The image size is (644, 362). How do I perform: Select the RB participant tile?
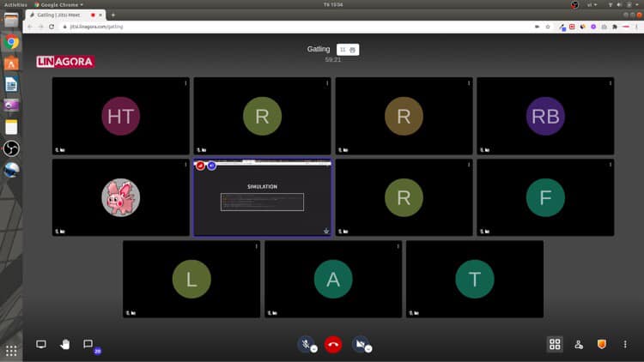[x=545, y=116]
